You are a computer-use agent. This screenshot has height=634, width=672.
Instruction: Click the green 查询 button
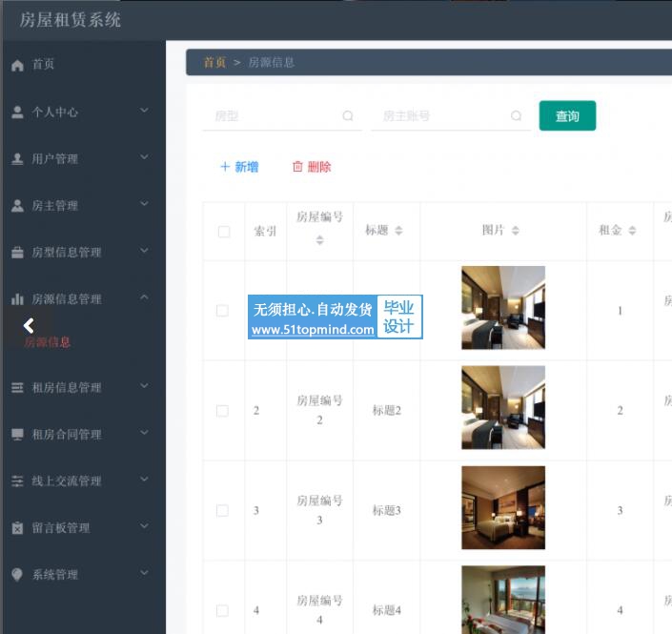567,115
